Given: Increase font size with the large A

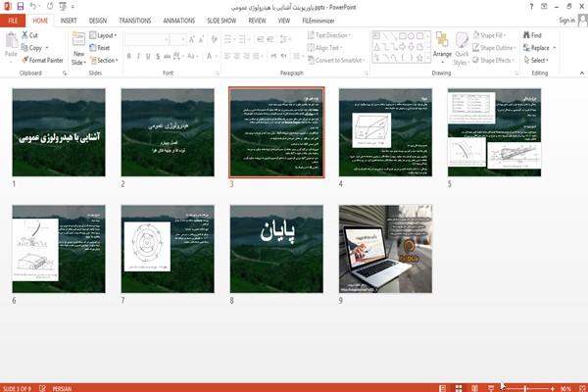Looking at the screenshot, I should 192,39.
